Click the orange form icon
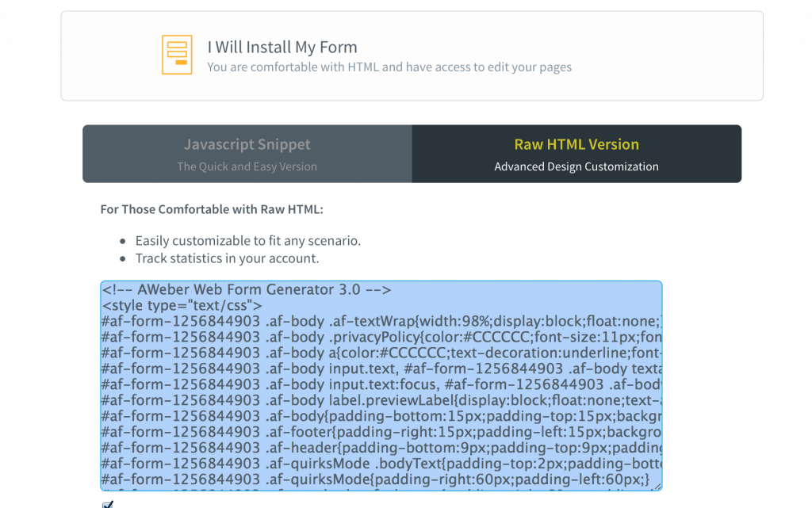The height and width of the screenshot is (508, 812). click(177, 55)
